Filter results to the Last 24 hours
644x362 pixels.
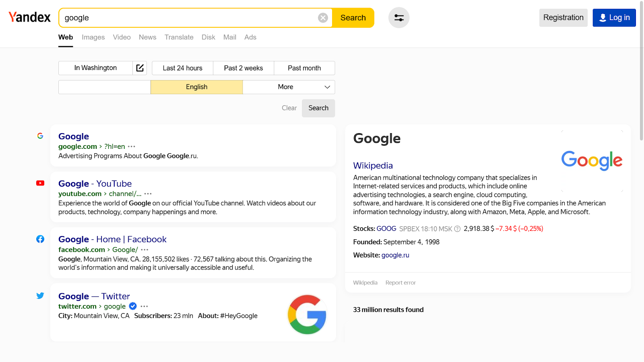(183, 68)
